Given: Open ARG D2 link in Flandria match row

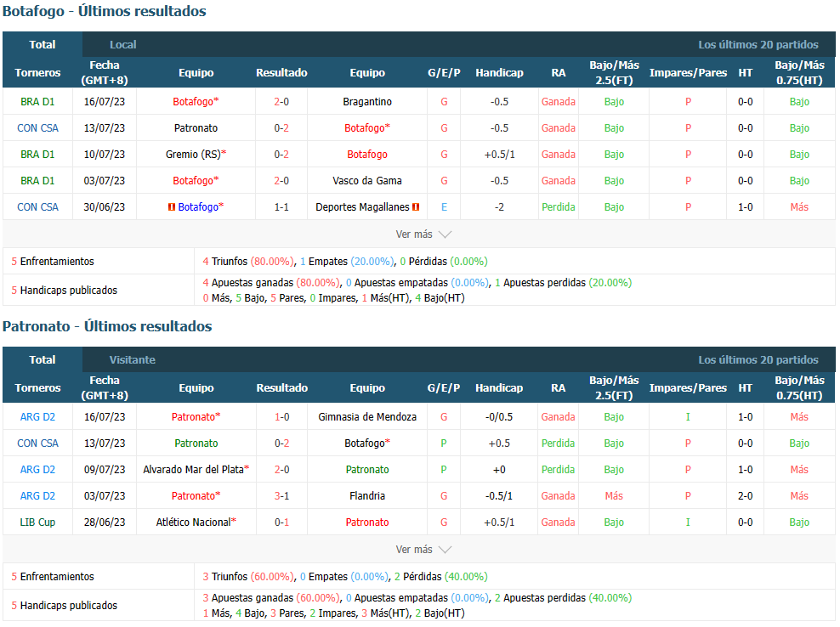Looking at the screenshot, I should coord(37,496).
